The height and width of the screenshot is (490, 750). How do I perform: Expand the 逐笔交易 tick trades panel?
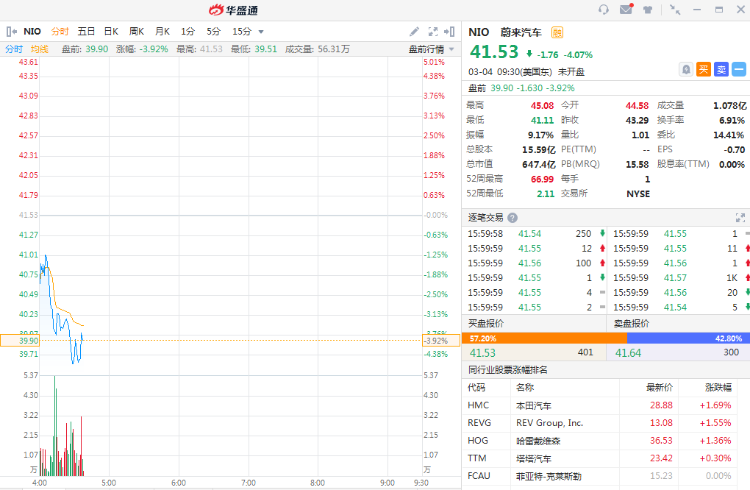point(740,217)
